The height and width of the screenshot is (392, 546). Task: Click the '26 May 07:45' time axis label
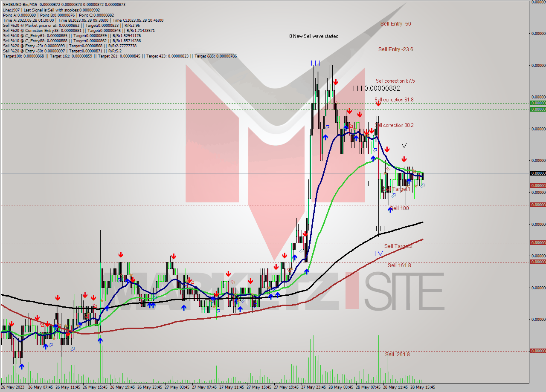(x=41, y=387)
